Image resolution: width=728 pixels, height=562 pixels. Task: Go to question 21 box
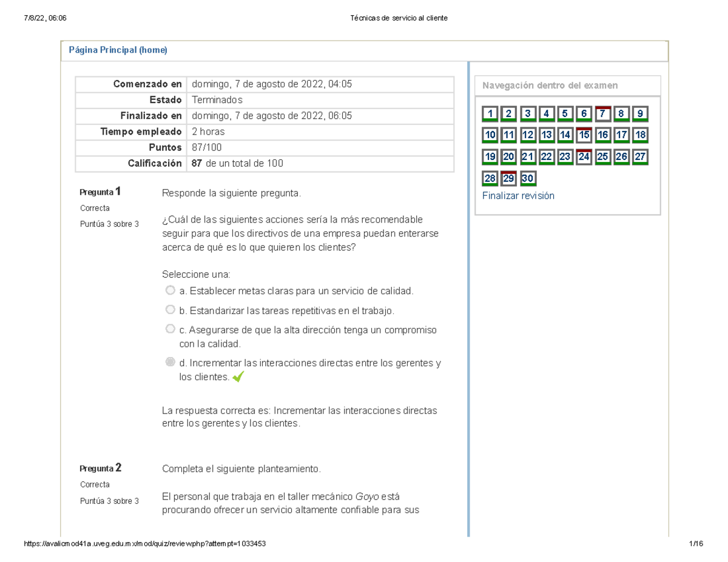(x=528, y=157)
